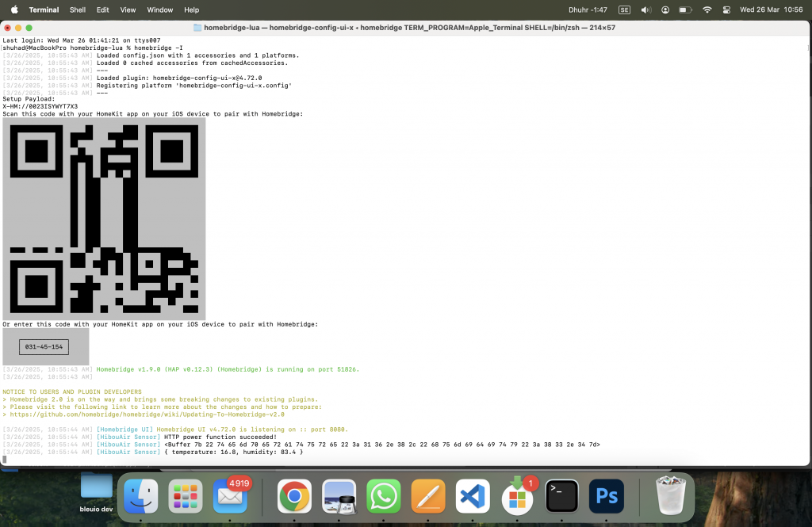Open the sound volume menu bar icon
The image size is (812, 527).
click(645, 10)
